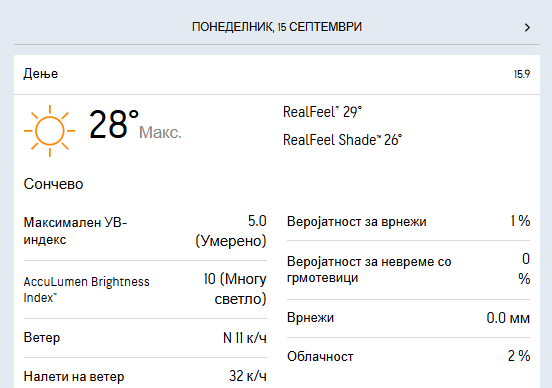
Task: Select the 28° Макс. temperature
Action: [x=135, y=125]
